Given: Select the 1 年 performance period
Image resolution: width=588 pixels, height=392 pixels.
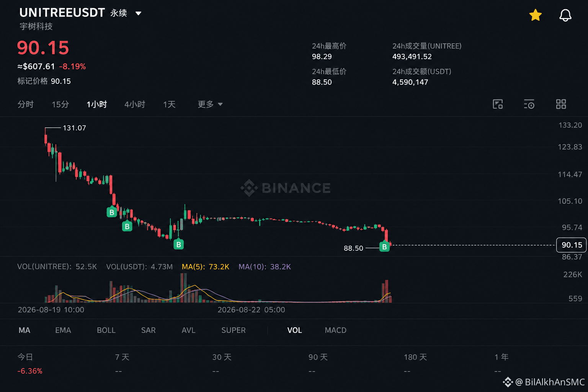Looking at the screenshot, I should click(501, 357).
